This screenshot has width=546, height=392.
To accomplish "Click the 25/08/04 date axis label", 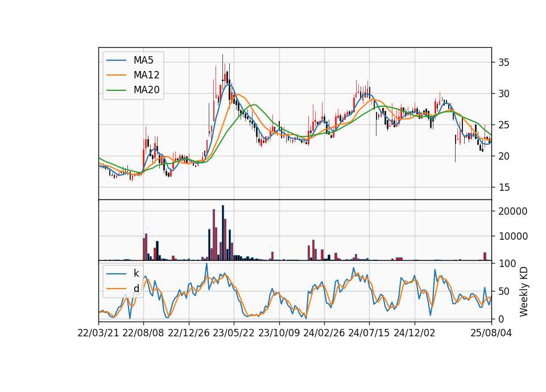I will (491, 333).
